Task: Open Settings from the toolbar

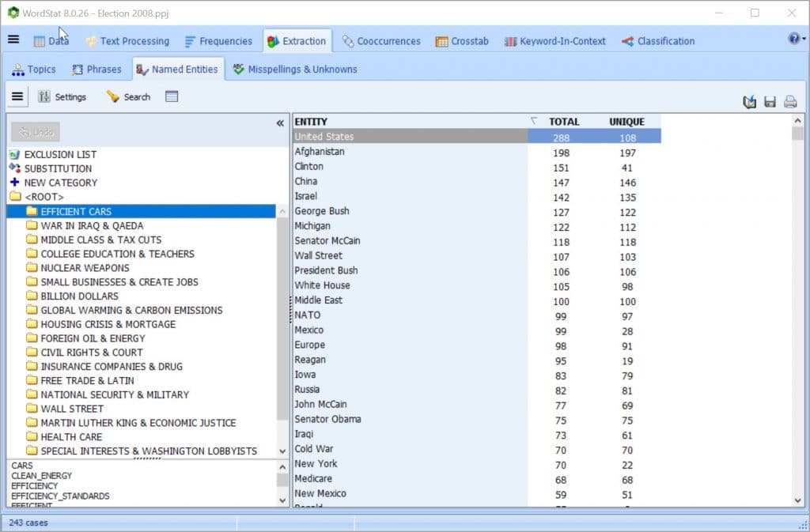Action: [x=63, y=96]
